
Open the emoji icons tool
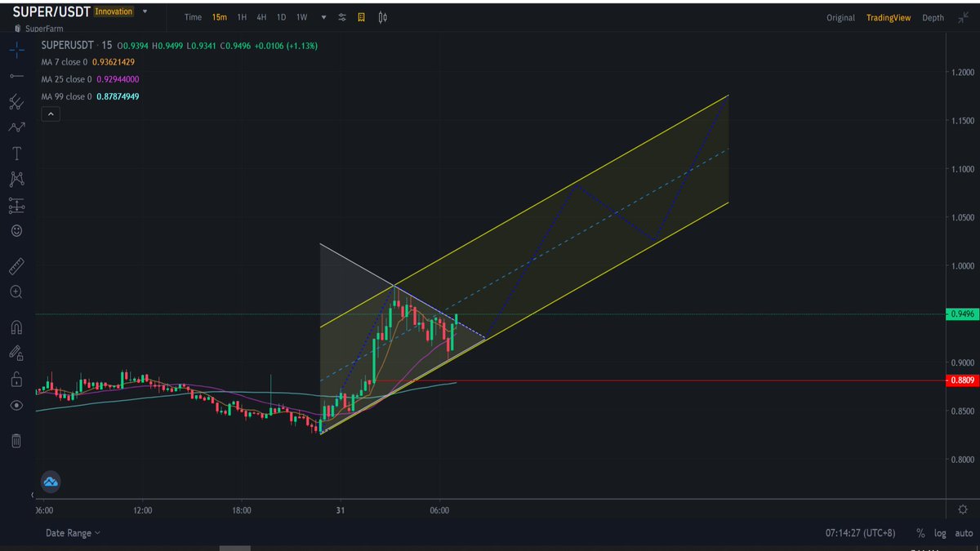pos(16,231)
